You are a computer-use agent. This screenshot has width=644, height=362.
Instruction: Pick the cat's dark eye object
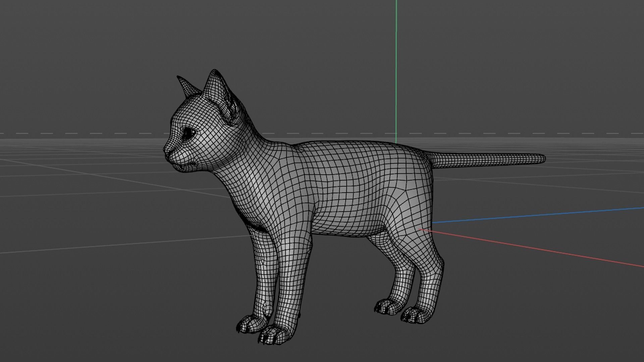point(188,134)
